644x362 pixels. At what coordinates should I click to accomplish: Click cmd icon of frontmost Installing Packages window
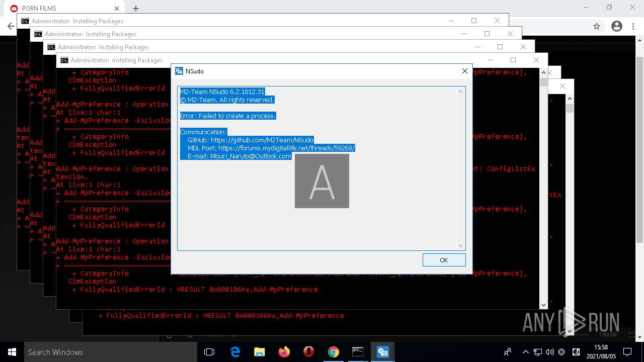point(64,60)
